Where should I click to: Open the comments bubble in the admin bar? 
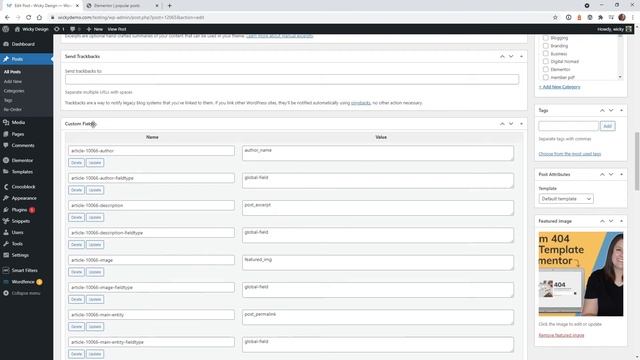73,29
